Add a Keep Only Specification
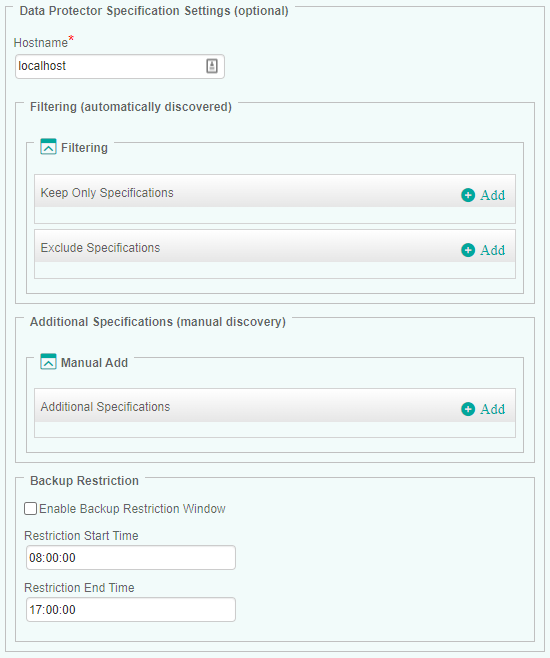550x658 pixels. (493, 195)
